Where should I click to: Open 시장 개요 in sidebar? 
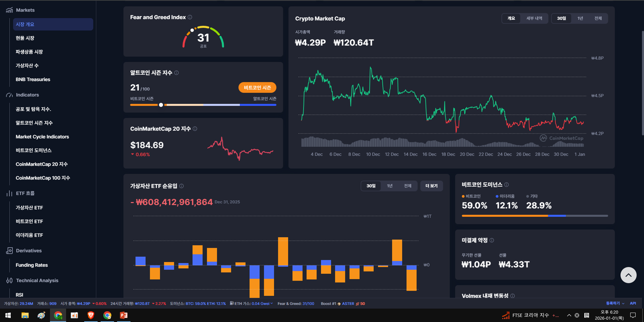point(53,24)
